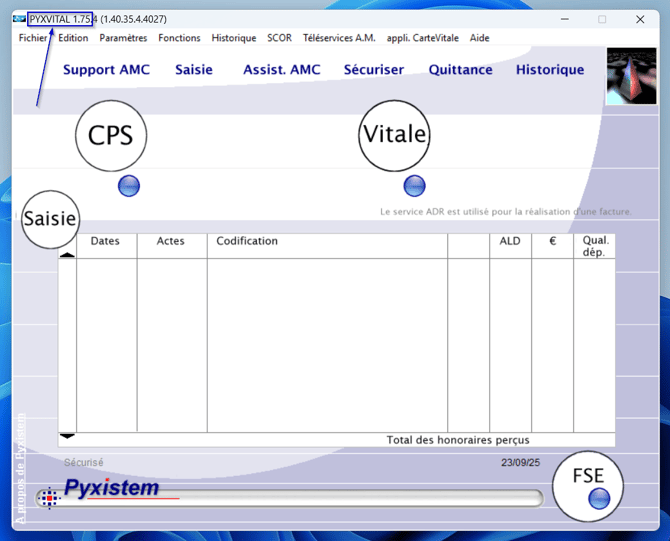Screen dimensions: 670x541
Task: Click the CPS circle icon
Action: click(x=110, y=136)
